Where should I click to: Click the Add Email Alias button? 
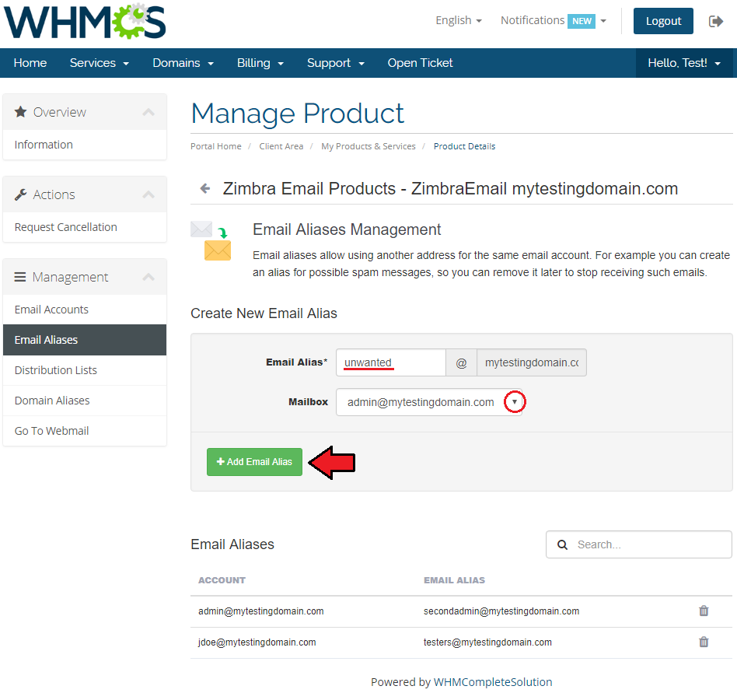254,462
